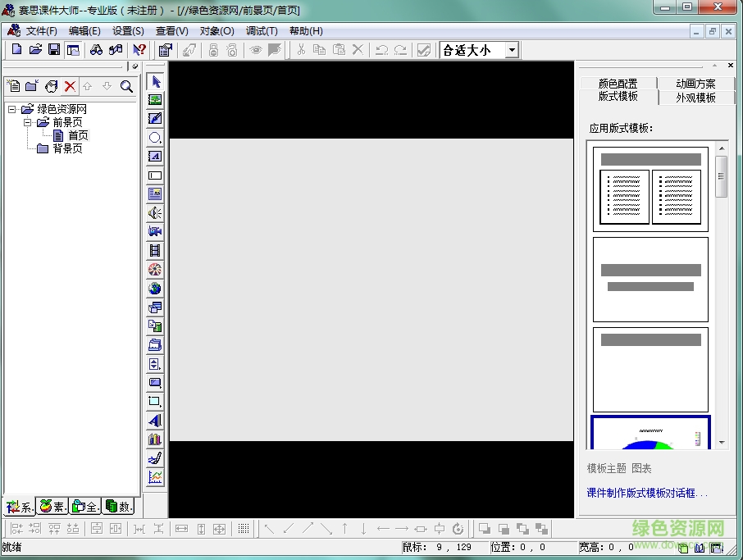Viewport: 743px width, 560px height.
Task: Toggle the page layout view icon
Action: click(73, 49)
